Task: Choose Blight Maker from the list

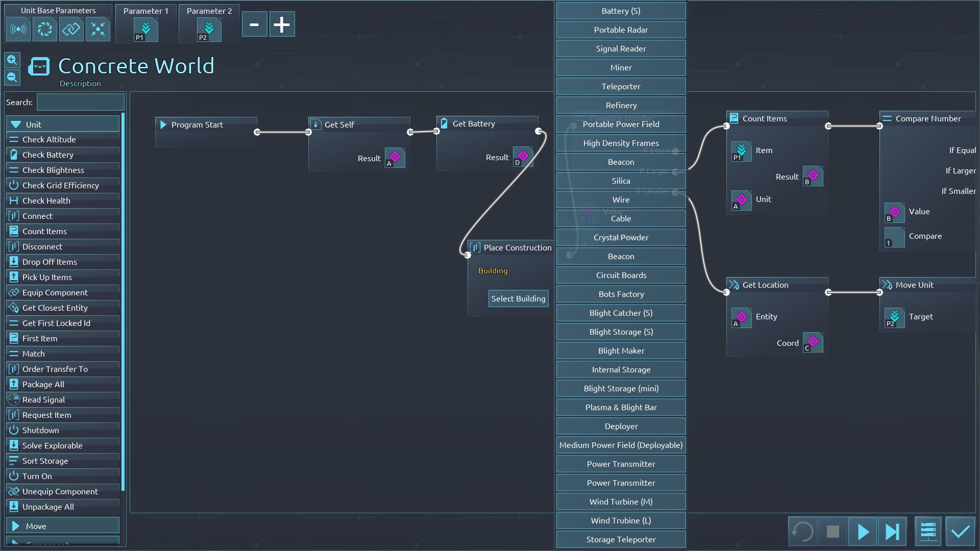Action: click(x=621, y=350)
